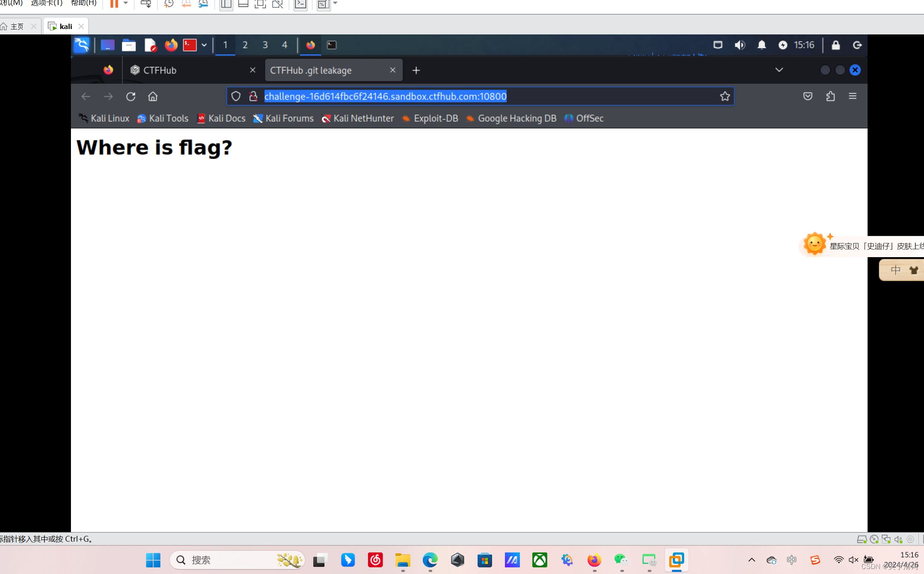Click the tracking protection shield icon
Viewport: 924px width, 574px height.
coord(236,97)
